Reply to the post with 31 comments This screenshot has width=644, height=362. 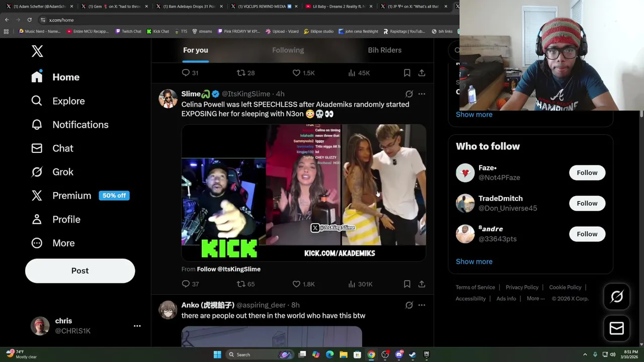click(190, 73)
